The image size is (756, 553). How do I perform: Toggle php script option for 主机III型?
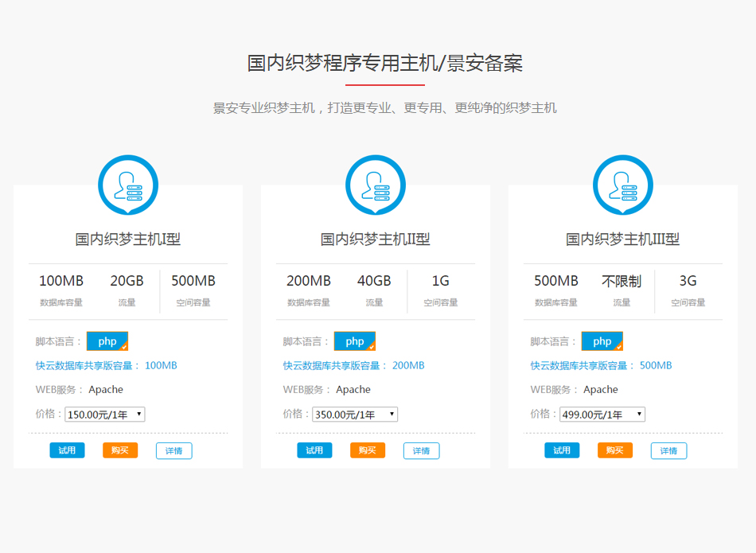click(602, 341)
